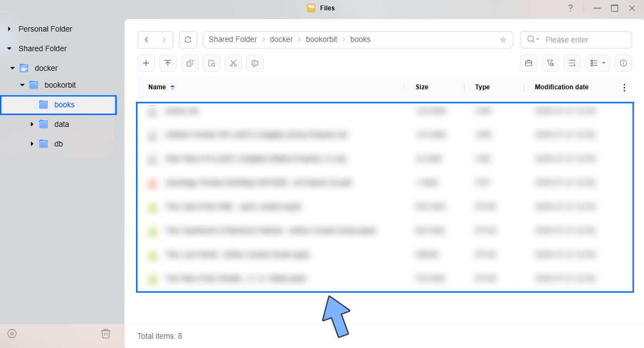Open the task toolbox briefcase icon

click(529, 63)
